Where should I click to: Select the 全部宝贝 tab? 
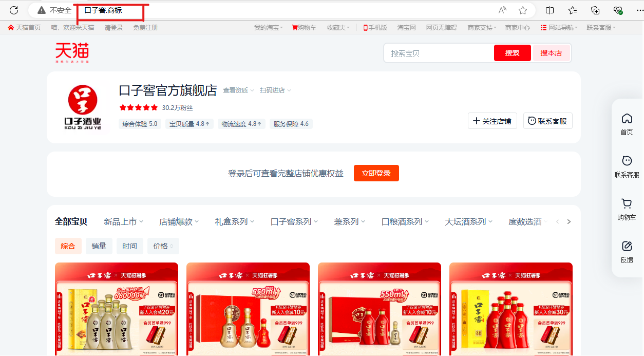click(71, 222)
